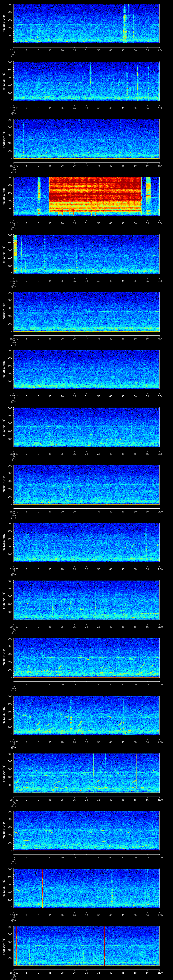Click the spectrogram panel starting at 6:02:00

pyautogui.click(x=87, y=81)
